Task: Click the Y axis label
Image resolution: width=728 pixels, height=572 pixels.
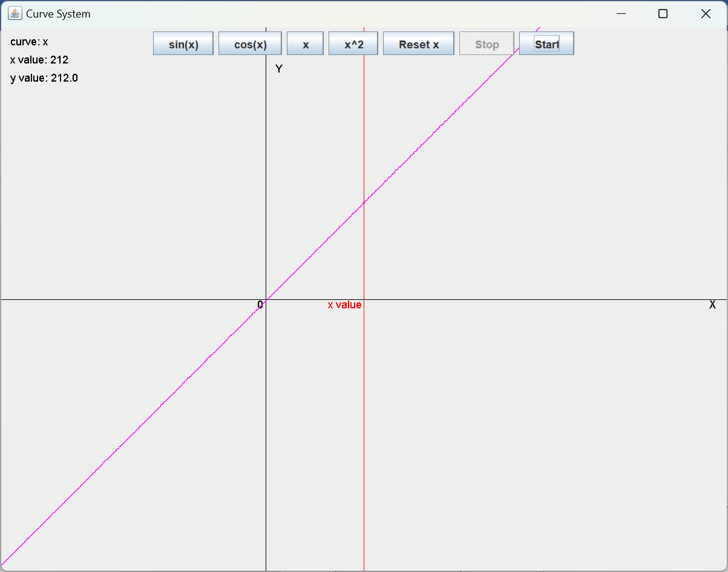Action: [x=279, y=69]
